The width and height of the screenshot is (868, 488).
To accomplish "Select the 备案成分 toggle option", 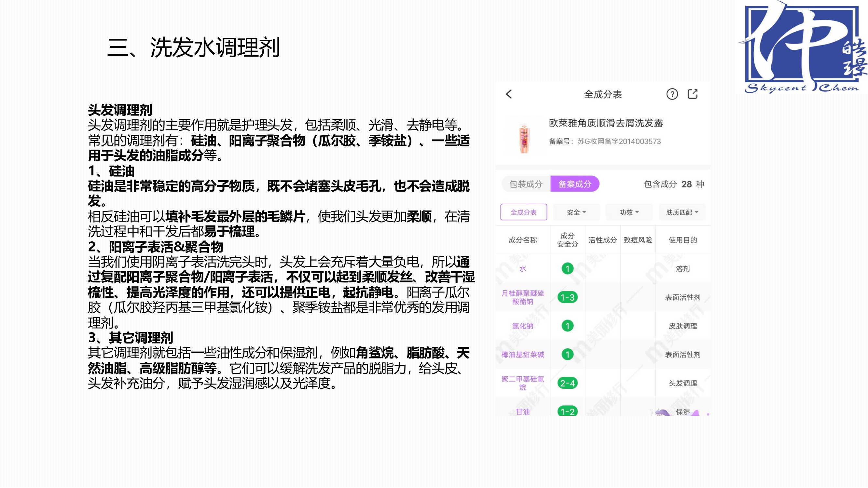I will [574, 184].
